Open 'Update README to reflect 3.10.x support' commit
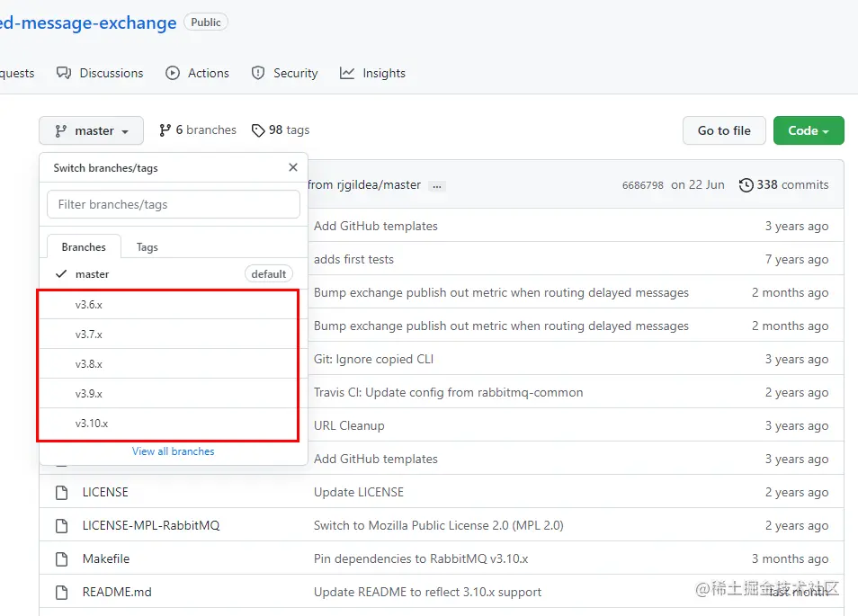The image size is (858, 616). pos(428,593)
